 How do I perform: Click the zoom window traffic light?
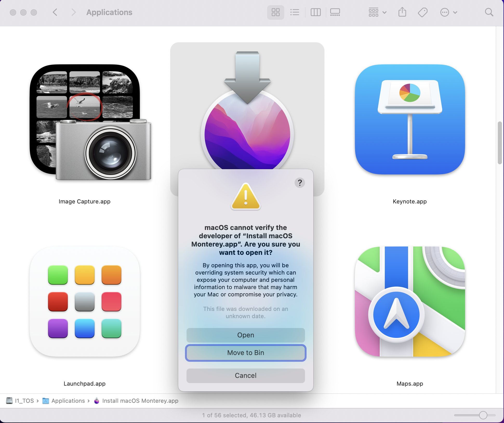[34, 12]
